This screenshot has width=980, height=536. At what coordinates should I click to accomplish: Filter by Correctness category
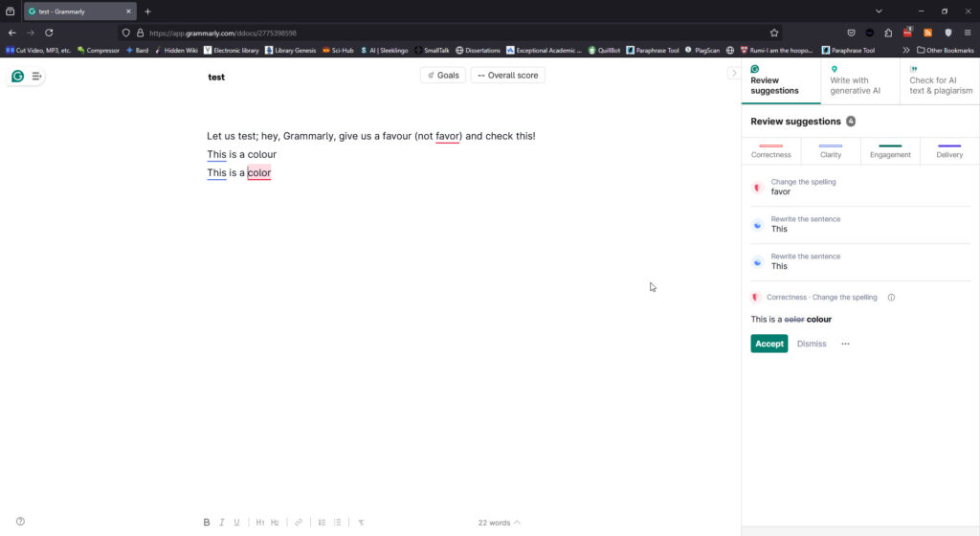pos(770,151)
